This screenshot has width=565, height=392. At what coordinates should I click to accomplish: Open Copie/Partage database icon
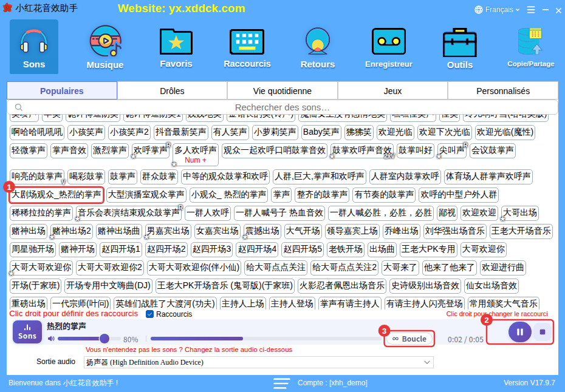(x=530, y=47)
